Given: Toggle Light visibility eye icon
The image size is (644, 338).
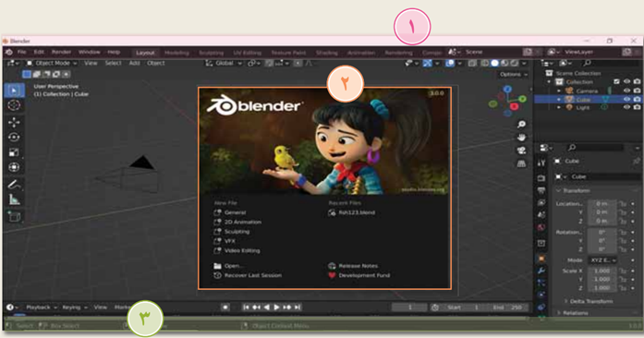Looking at the screenshot, I should click(626, 107).
